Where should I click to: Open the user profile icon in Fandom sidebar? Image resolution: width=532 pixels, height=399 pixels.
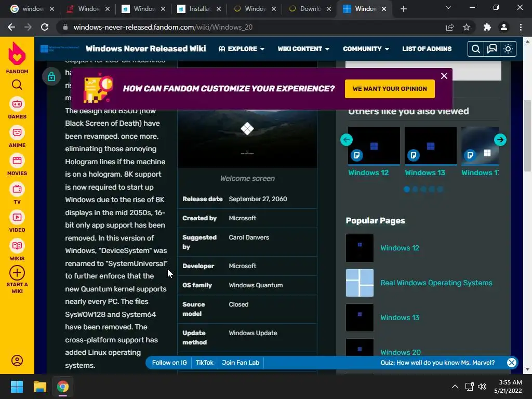tap(17, 361)
